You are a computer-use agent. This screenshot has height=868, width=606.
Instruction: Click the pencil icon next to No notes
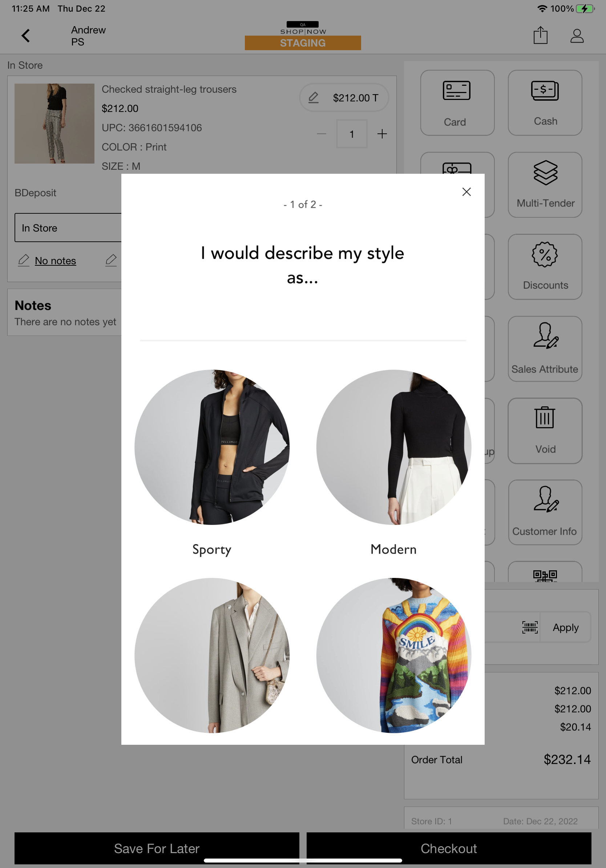click(23, 260)
